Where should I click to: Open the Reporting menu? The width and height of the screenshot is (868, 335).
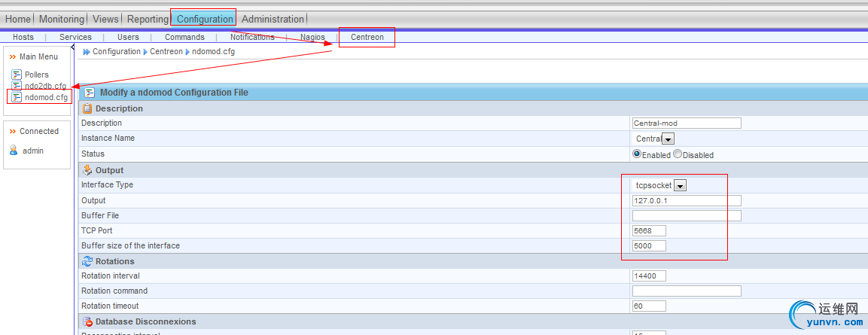[x=148, y=19]
